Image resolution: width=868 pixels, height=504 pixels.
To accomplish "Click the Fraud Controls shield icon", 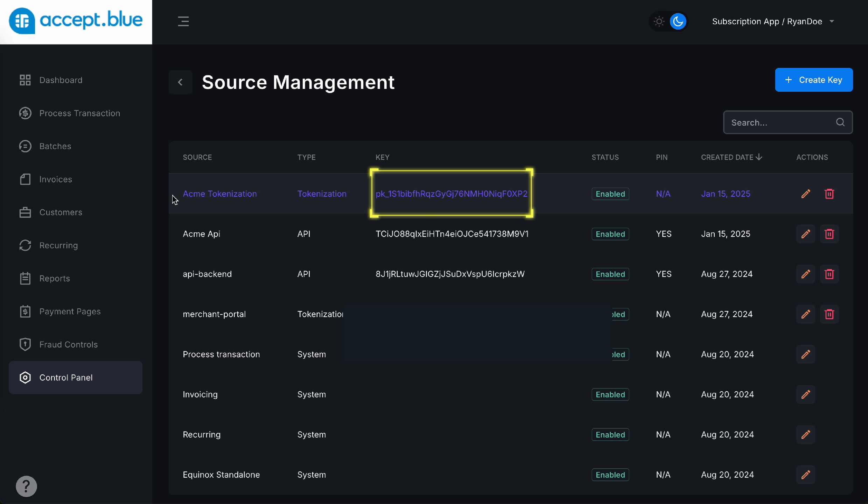I will click(25, 344).
